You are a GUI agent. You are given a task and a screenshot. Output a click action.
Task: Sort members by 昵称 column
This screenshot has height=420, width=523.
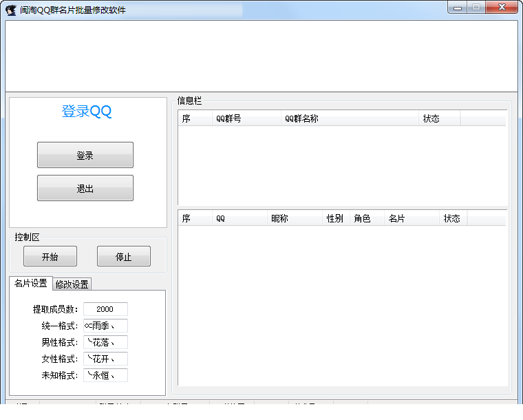click(295, 218)
